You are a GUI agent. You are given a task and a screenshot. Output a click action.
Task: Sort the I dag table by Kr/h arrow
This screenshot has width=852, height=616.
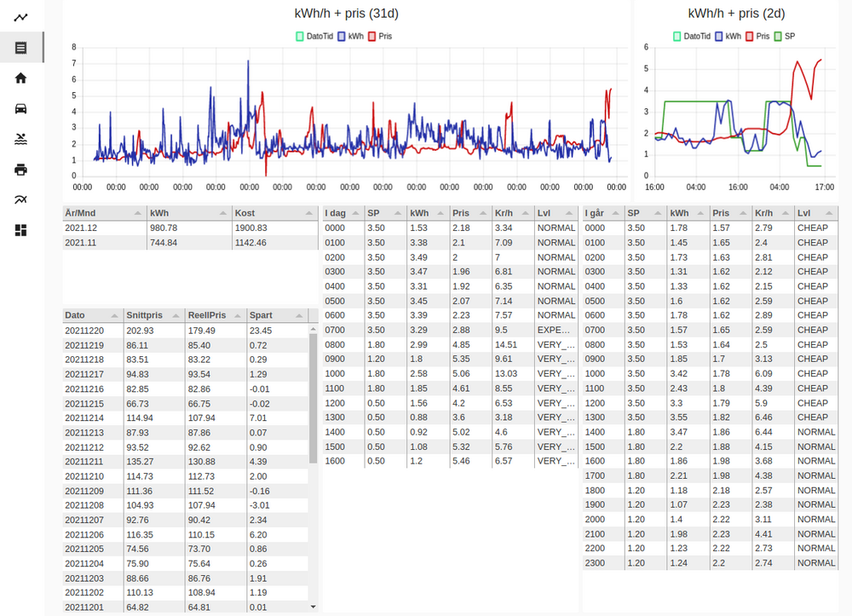pos(526,213)
